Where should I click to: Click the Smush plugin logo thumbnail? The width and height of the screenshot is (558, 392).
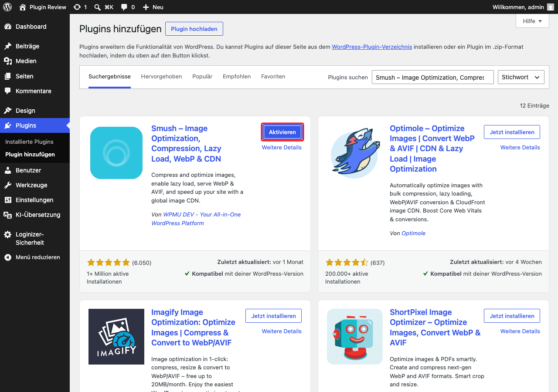click(x=116, y=153)
